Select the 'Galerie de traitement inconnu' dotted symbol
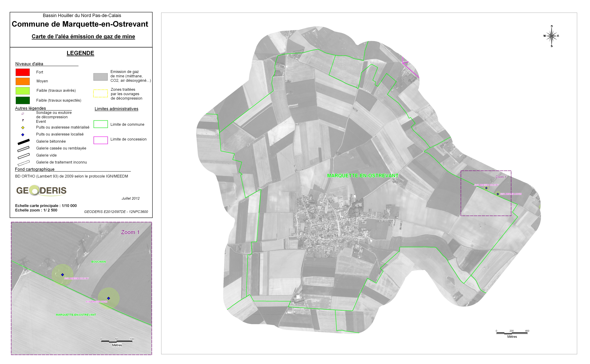The height and width of the screenshot is (364, 590). click(24, 163)
